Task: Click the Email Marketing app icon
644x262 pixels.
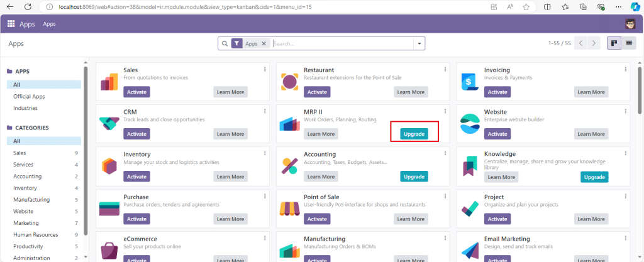Action: (x=470, y=251)
